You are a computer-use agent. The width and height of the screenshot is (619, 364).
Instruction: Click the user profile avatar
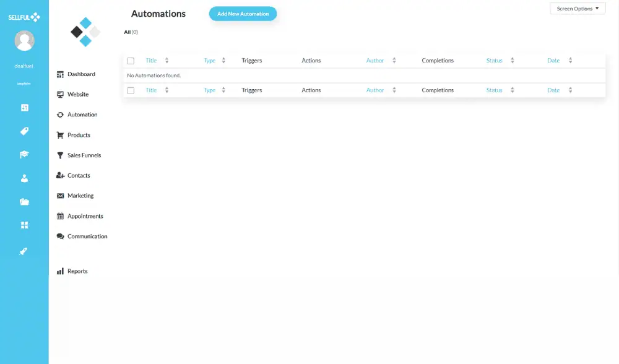pos(24,41)
